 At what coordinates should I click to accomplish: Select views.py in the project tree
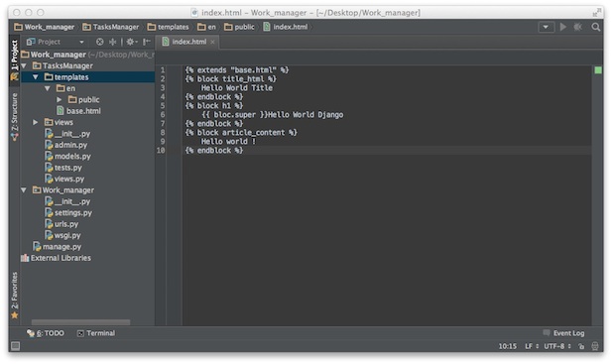click(x=64, y=180)
